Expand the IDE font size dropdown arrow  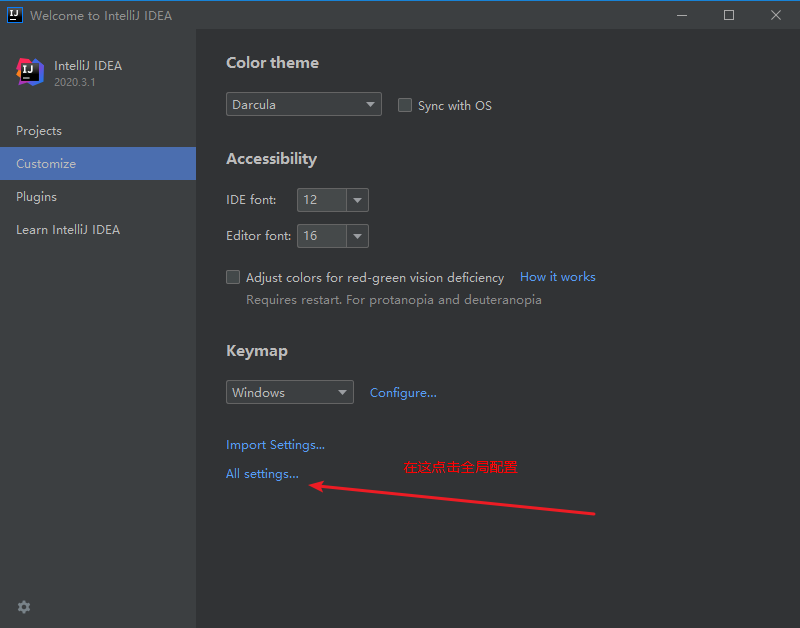pos(357,199)
